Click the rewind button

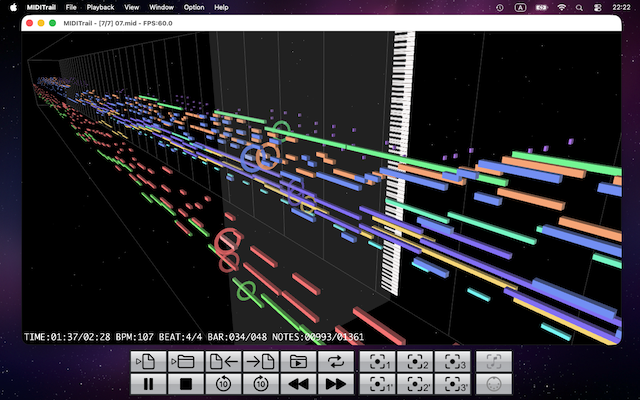298,384
